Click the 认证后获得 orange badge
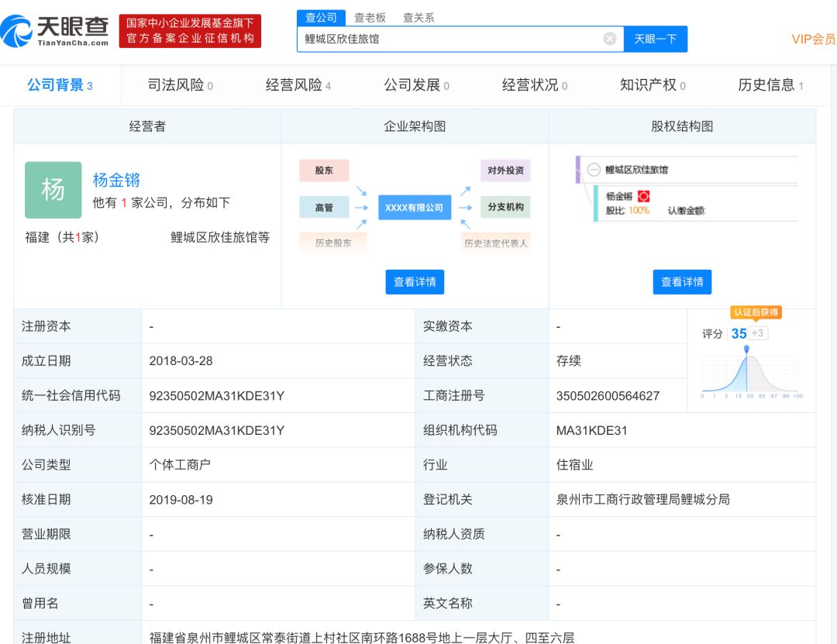The image size is (837, 644). coord(756,312)
